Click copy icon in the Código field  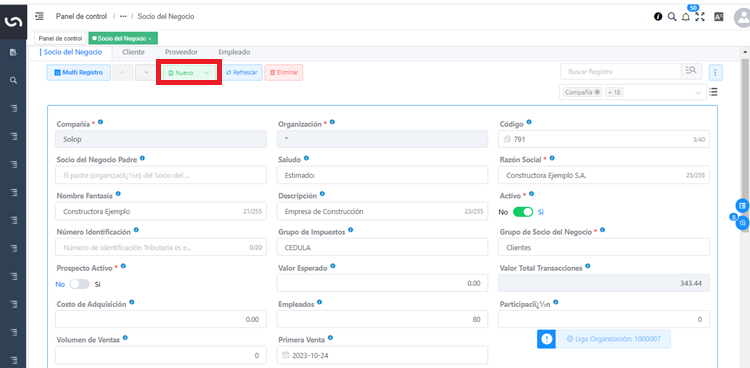coord(507,139)
